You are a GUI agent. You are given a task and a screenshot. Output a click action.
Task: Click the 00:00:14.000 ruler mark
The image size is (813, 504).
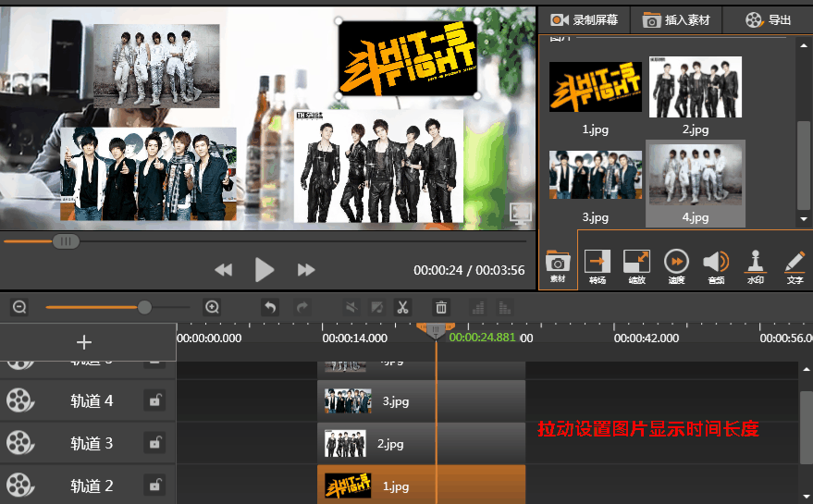[x=354, y=338]
